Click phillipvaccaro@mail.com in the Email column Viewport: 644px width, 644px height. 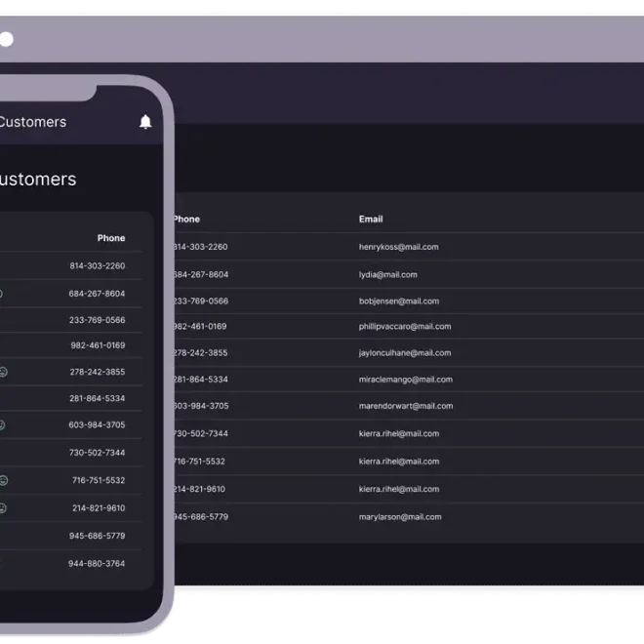point(404,327)
